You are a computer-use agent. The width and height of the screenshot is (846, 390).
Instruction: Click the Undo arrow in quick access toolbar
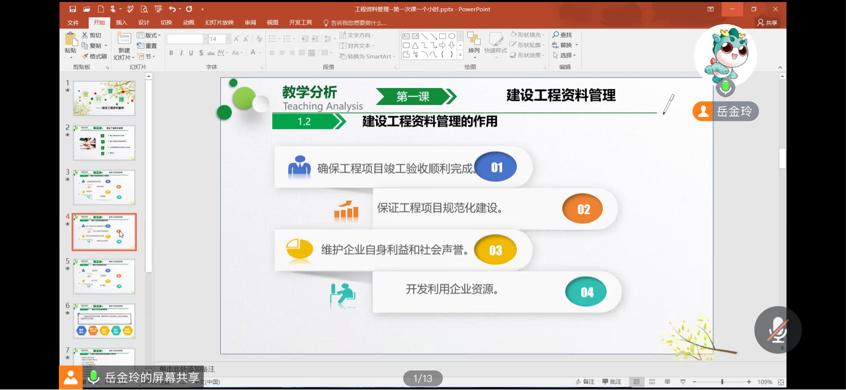click(172, 9)
